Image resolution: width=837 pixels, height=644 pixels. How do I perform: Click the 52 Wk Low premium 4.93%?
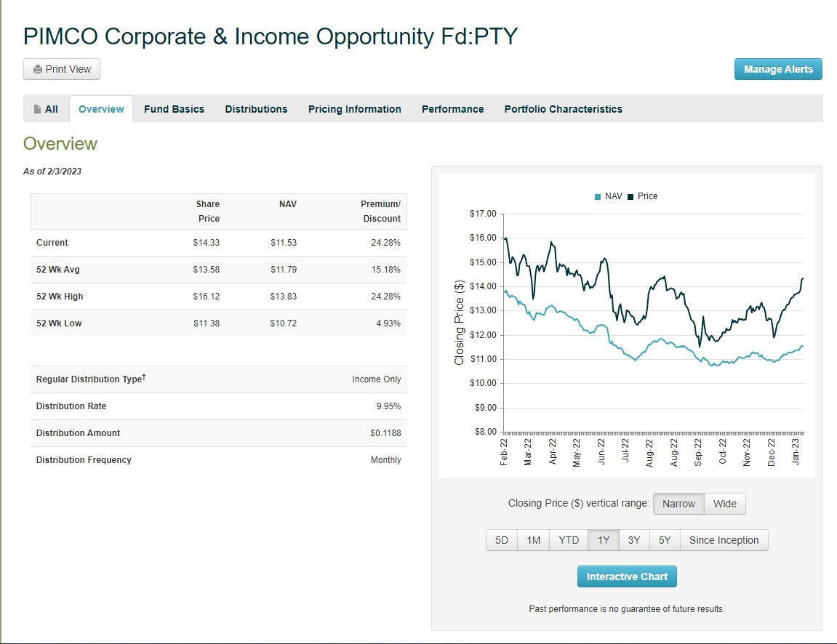coord(388,323)
